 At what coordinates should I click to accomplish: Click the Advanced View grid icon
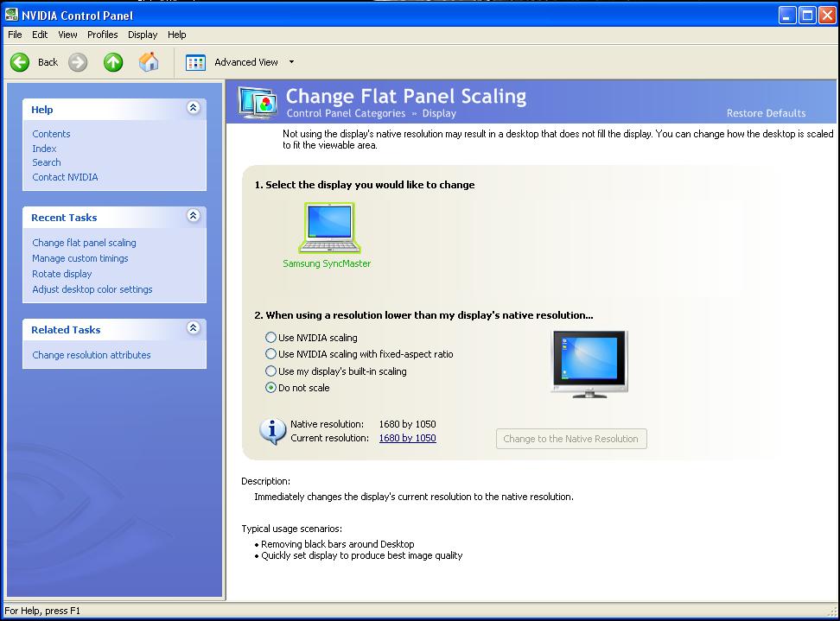tap(196, 62)
